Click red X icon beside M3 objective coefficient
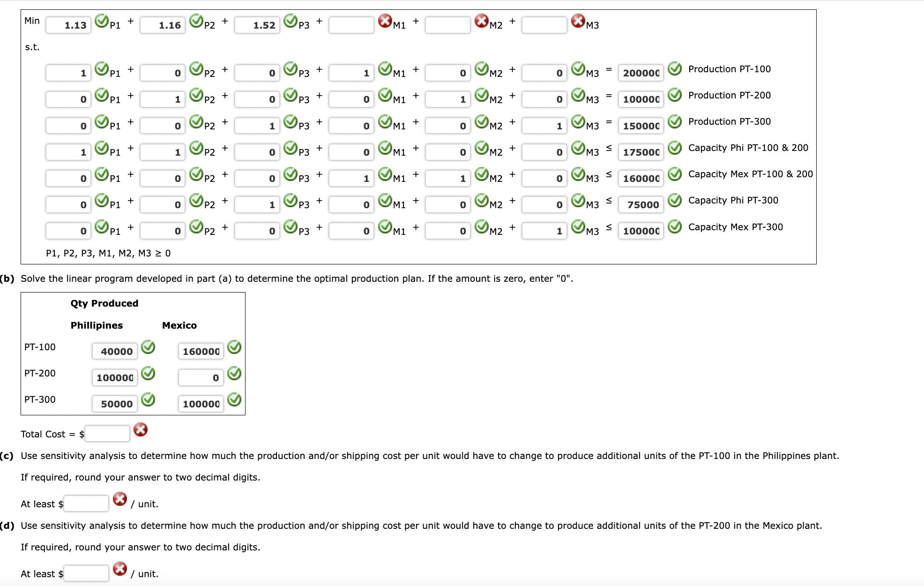Image resolution: width=924 pixels, height=586 pixels. tap(578, 21)
